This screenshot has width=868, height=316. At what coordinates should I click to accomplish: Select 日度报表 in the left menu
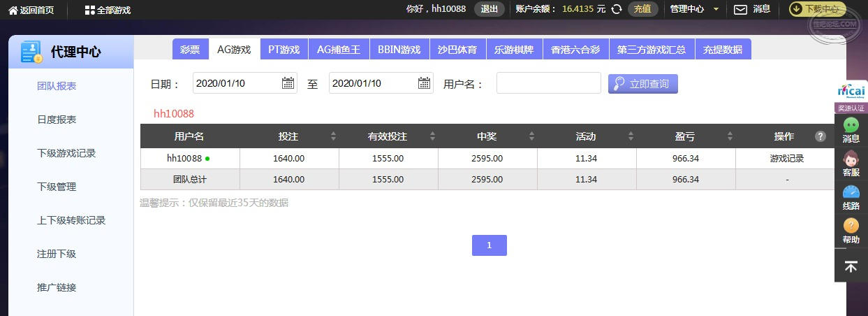point(57,120)
